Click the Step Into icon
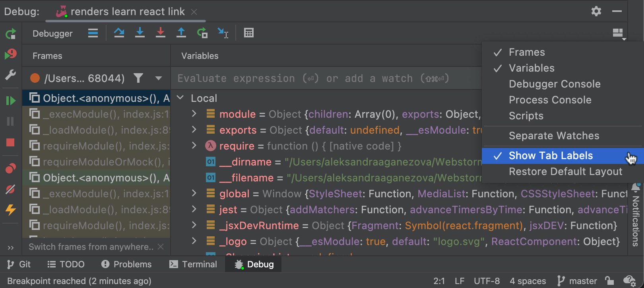 click(140, 33)
